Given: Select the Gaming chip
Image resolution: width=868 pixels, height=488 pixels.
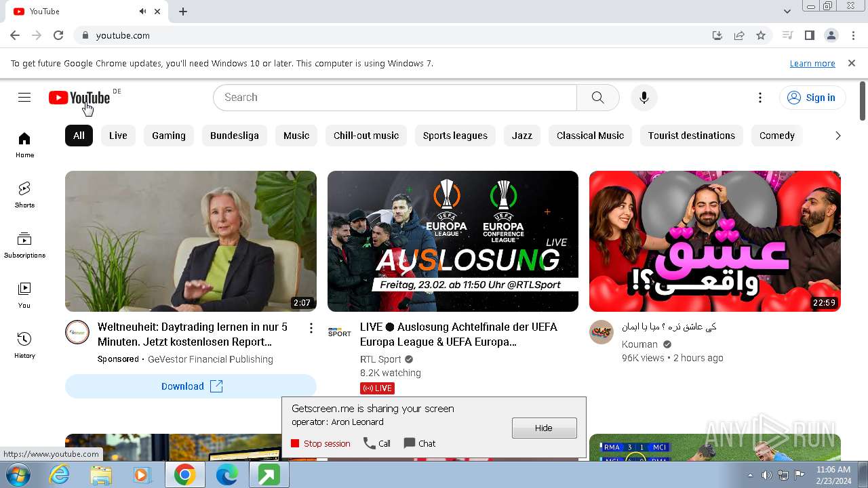Looking at the screenshot, I should [x=169, y=136].
